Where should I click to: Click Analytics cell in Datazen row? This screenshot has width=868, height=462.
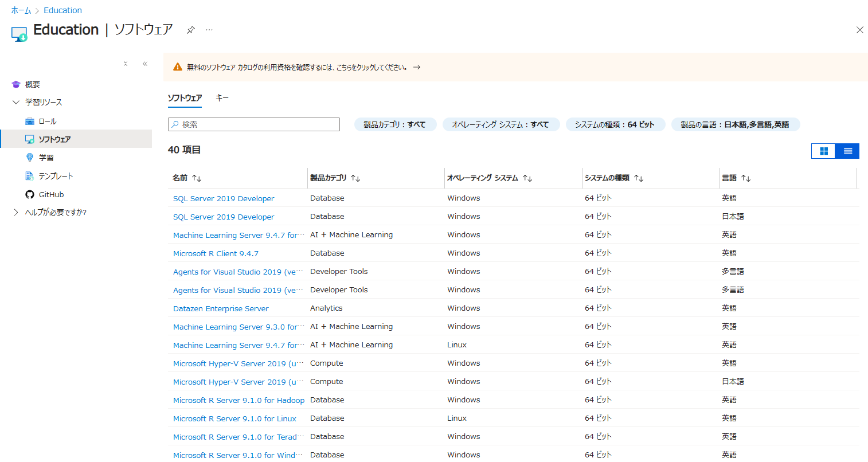[326, 308]
